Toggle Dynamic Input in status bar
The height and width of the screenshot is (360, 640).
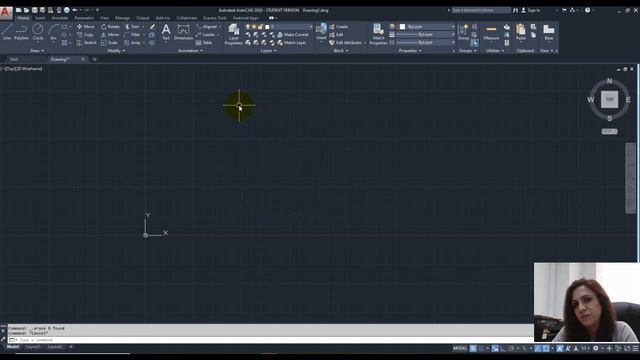[495, 348]
